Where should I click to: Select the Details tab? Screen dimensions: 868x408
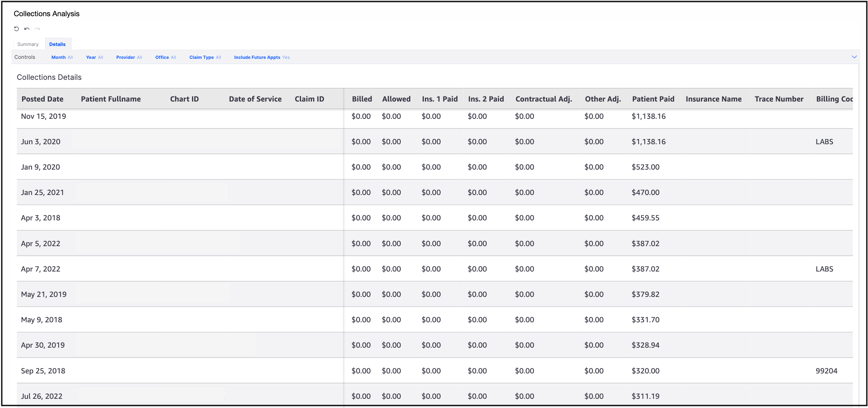click(x=57, y=44)
